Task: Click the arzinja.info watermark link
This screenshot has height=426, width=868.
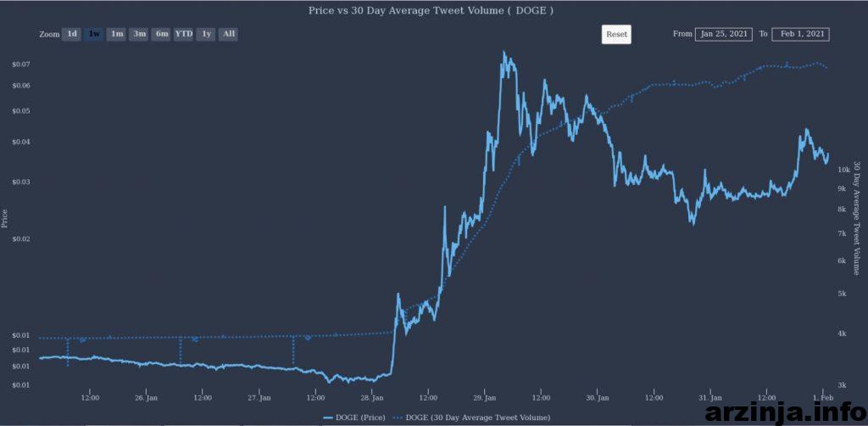Action: (786, 412)
